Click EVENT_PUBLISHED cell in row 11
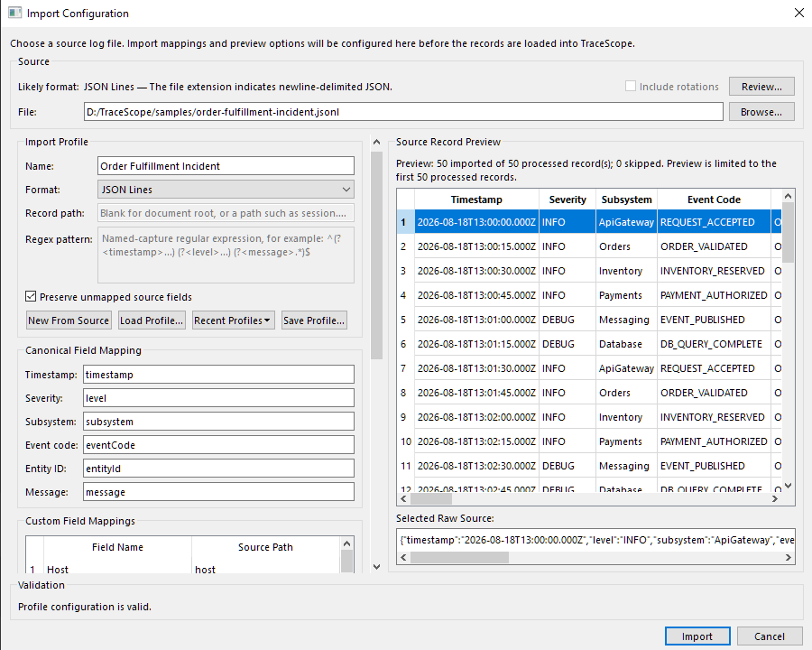The height and width of the screenshot is (650, 812). (714, 466)
